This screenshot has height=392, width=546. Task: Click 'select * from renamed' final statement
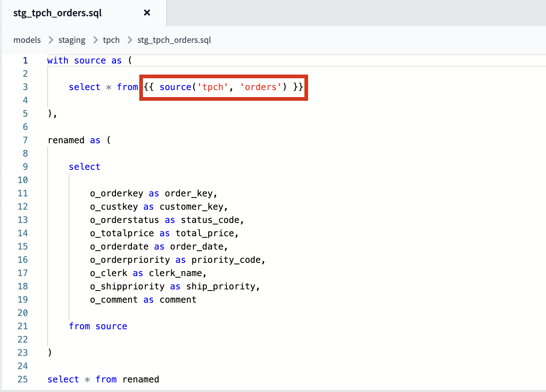pos(103,379)
